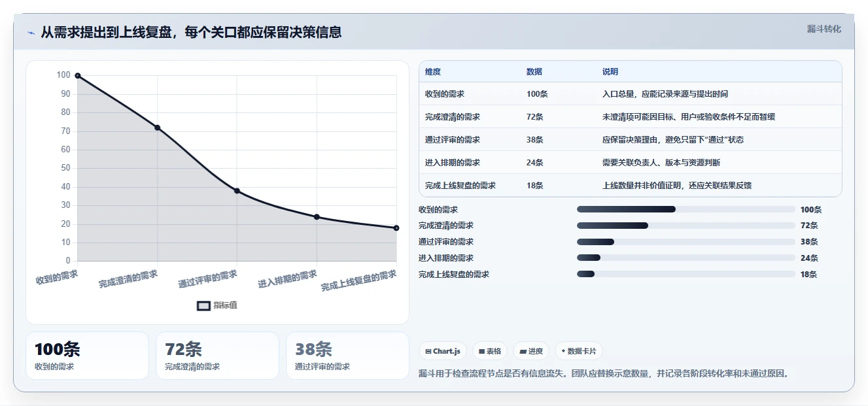The height and width of the screenshot is (406, 868).
Task: Click the 38条 通过评审的需求 stat card
Action: pos(347,356)
